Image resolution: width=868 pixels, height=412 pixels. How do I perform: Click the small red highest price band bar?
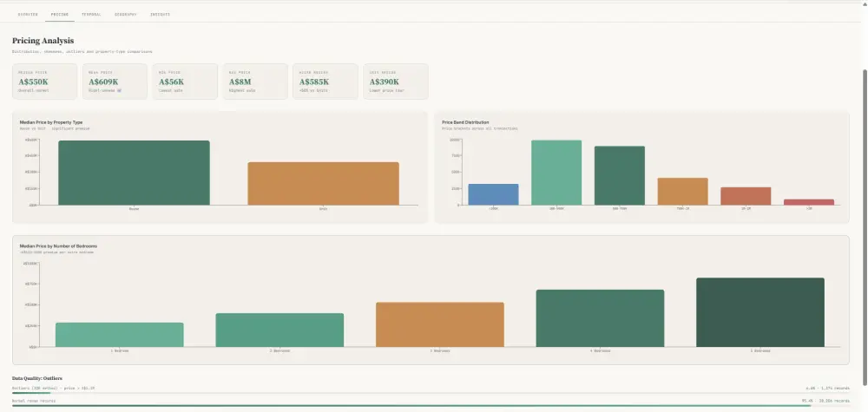[809, 202]
